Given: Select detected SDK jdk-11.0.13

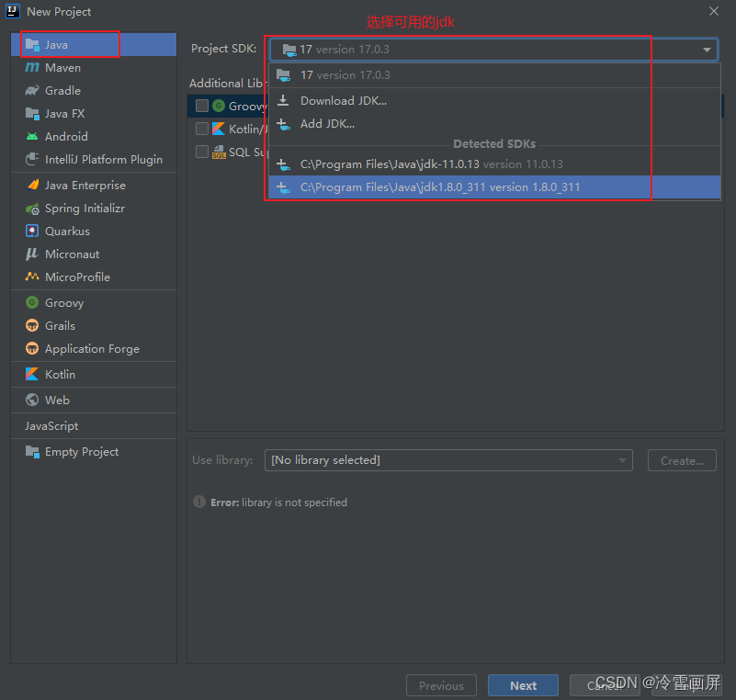Looking at the screenshot, I should click(494, 164).
